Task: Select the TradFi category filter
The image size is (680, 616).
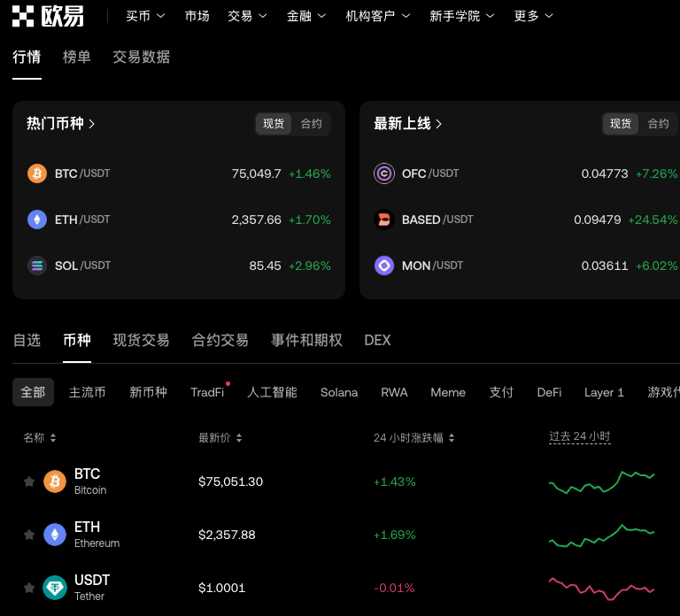Action: click(x=207, y=392)
